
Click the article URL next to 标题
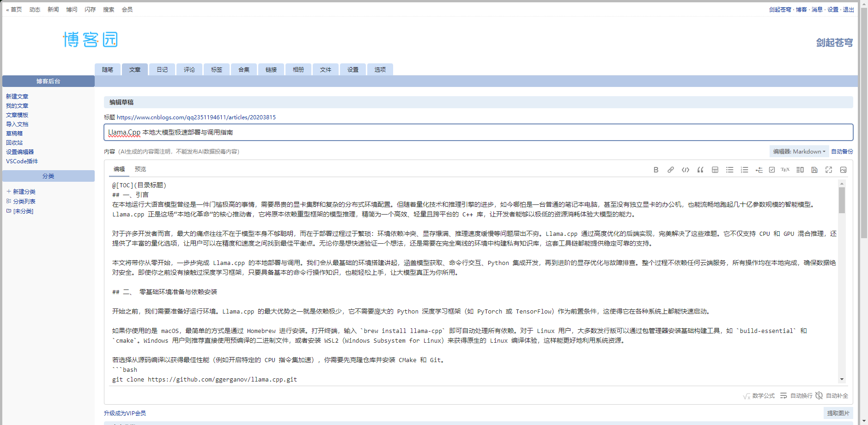tap(196, 117)
